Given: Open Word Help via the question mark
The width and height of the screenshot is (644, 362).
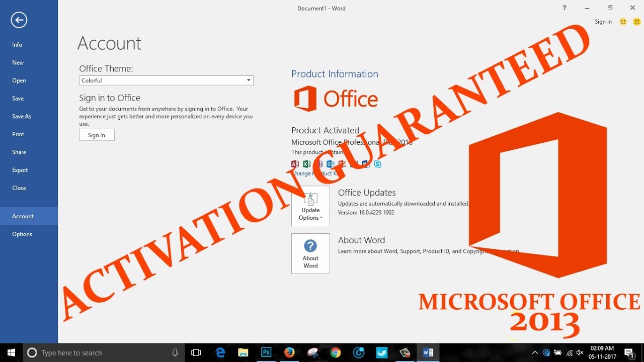Looking at the screenshot, I should tap(565, 8).
